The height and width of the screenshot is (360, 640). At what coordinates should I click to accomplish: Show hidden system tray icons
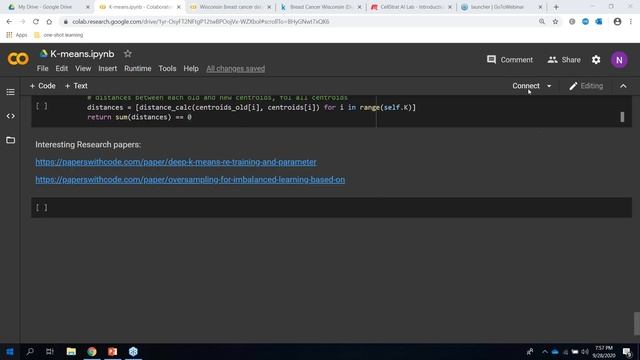545,352
